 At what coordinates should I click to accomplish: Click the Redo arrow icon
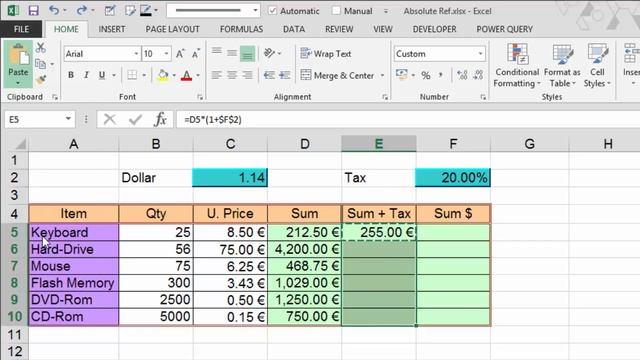[x=82, y=11]
